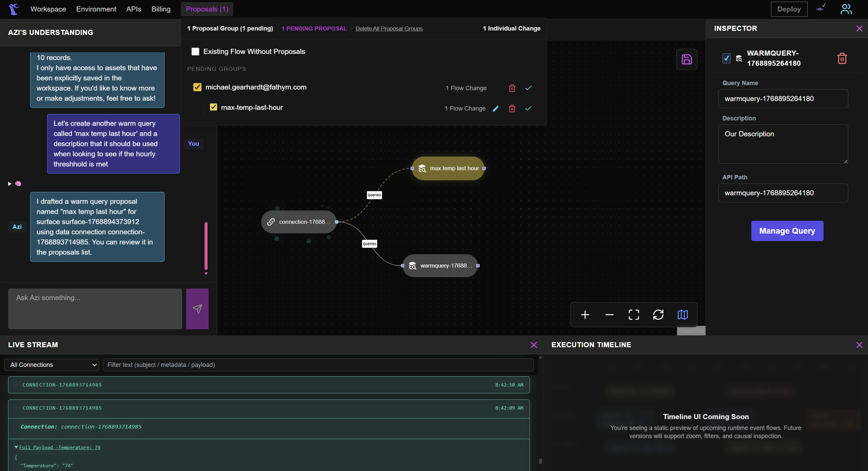
Task: Click the React Flow attribution link
Action: [x=691, y=331]
